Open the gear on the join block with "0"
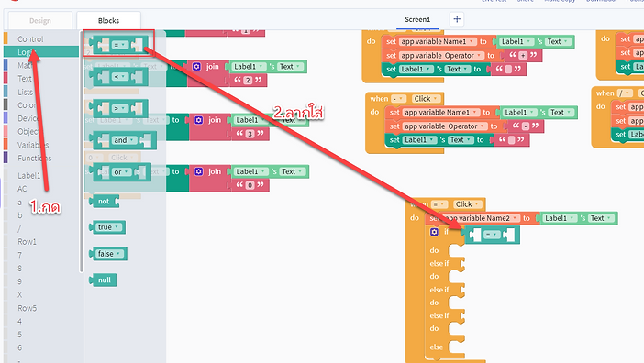The image size is (644, 363). (x=199, y=171)
